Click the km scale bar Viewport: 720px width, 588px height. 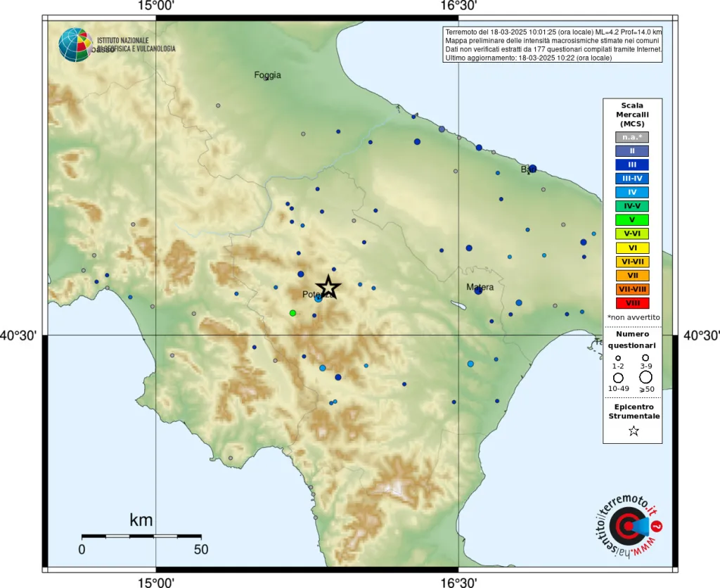pos(141,537)
